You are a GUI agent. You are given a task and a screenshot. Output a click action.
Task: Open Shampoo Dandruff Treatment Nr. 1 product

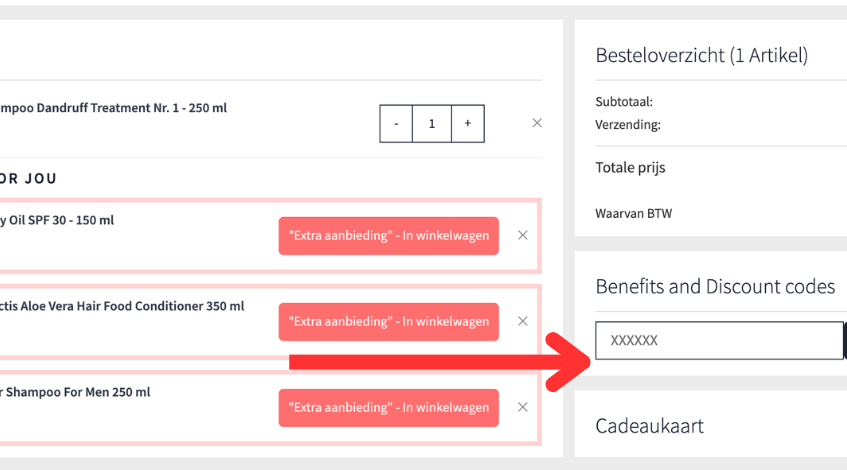click(x=113, y=108)
